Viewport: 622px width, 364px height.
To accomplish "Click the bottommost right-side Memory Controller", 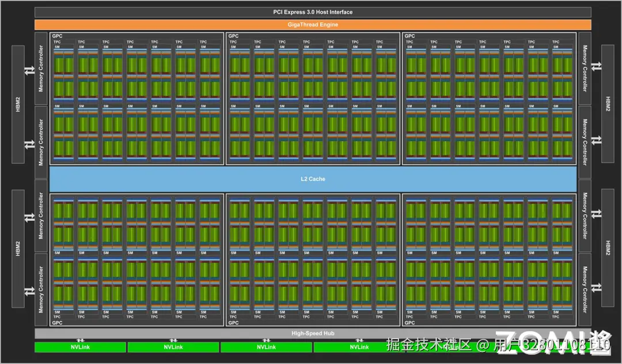I will 584,289.
